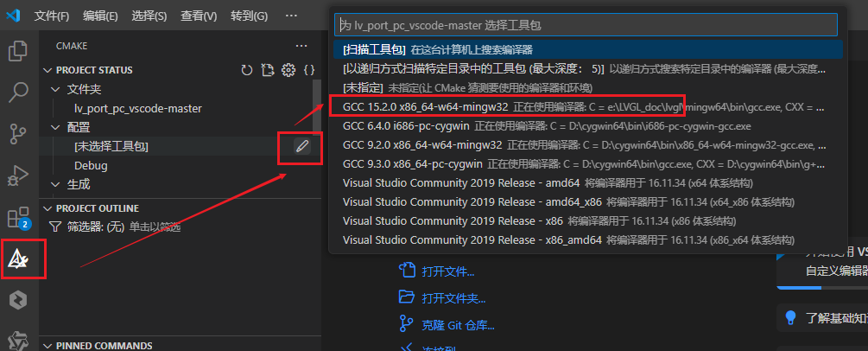The width and height of the screenshot is (868, 351).
Task: Expand the PINNED COMMANDS section
Action: pyautogui.click(x=48, y=346)
